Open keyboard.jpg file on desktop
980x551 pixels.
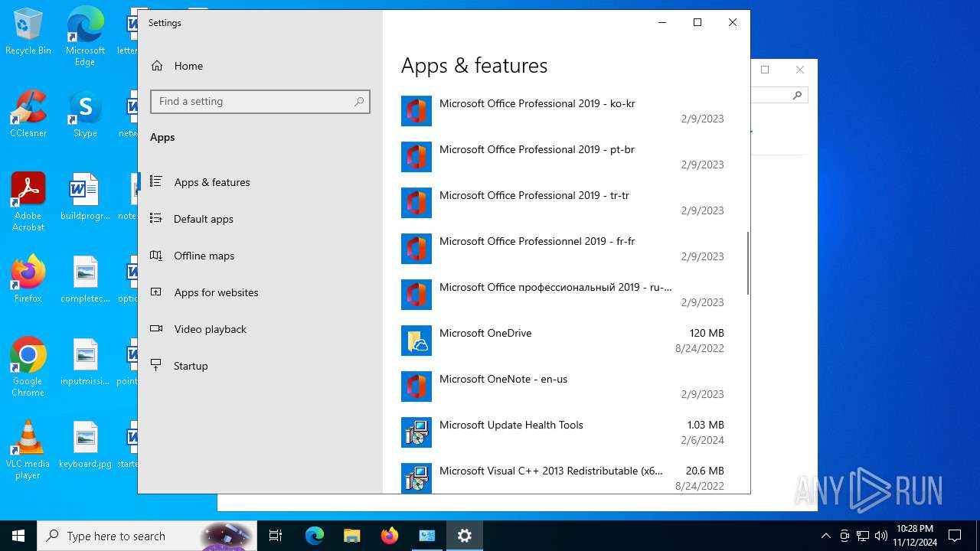point(85,445)
